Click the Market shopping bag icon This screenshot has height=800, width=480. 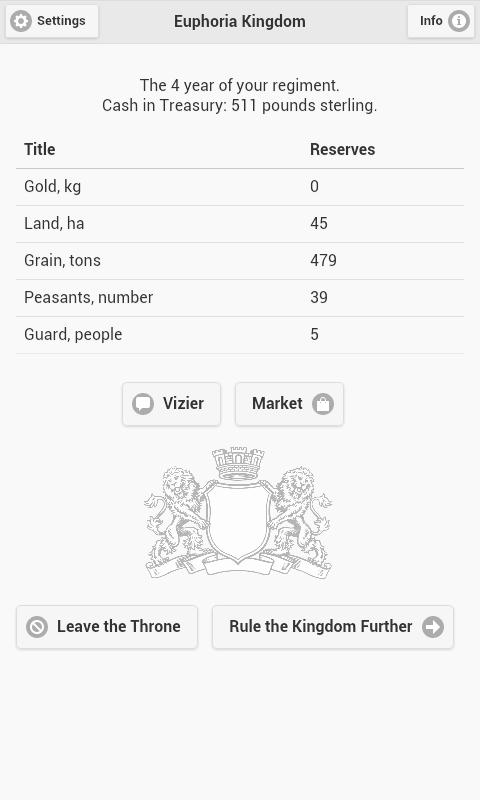click(323, 404)
